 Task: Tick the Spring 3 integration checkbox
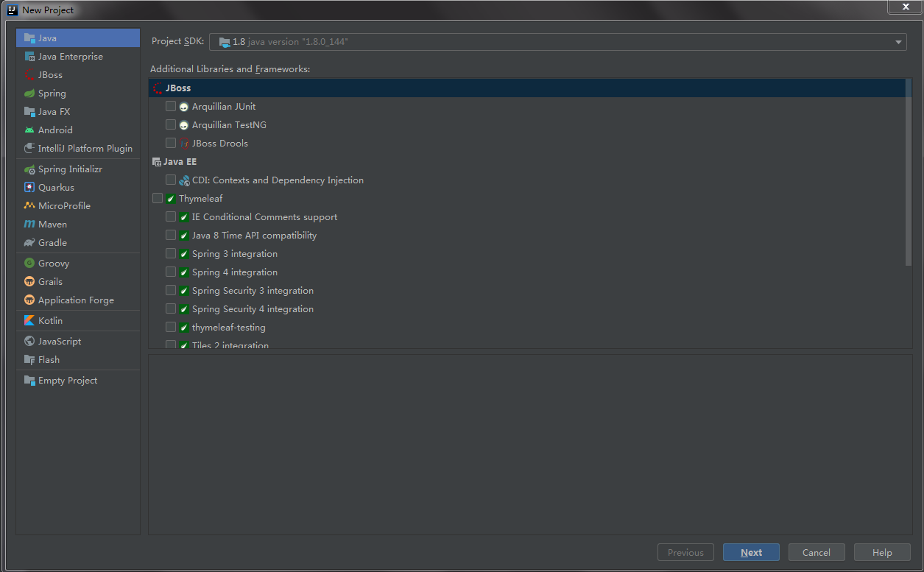[x=171, y=253]
